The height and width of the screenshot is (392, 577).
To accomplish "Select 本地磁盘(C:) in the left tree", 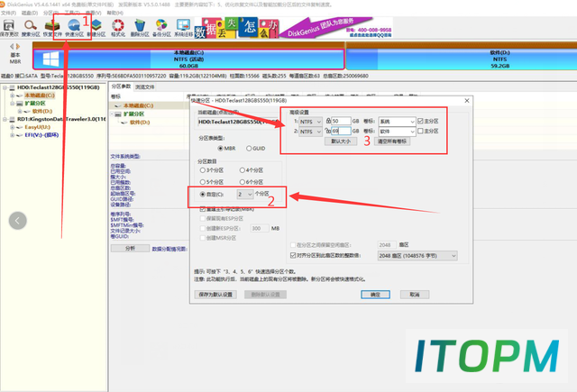I will [x=40, y=96].
